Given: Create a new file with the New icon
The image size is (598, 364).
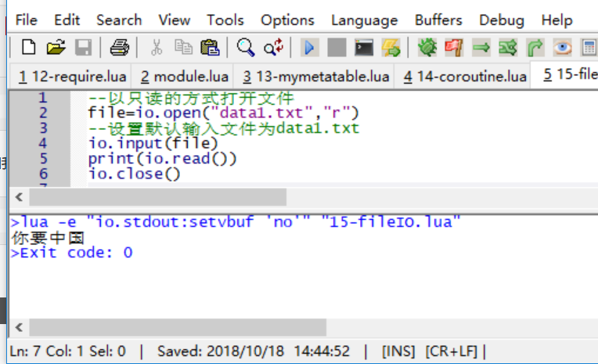Looking at the screenshot, I should [x=29, y=48].
